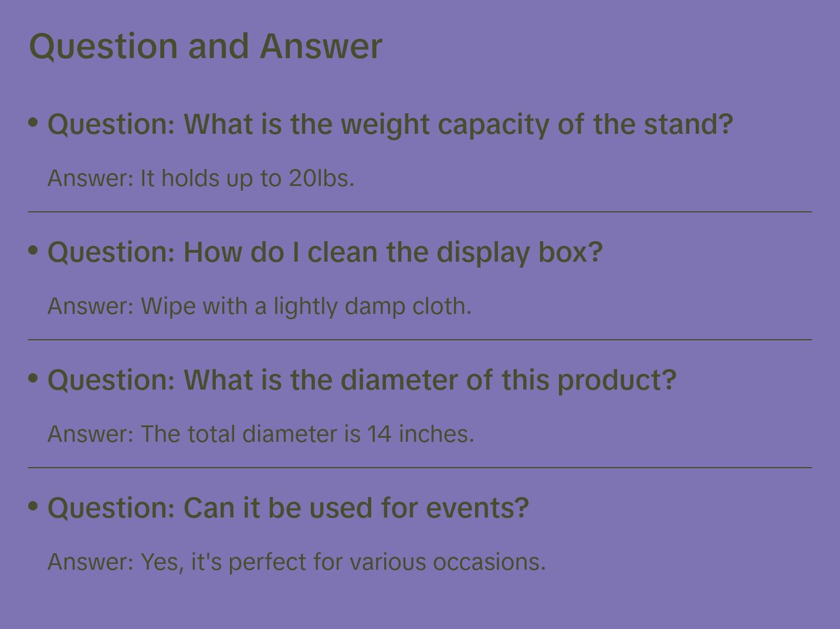Select the weight capacity question

[390, 124]
